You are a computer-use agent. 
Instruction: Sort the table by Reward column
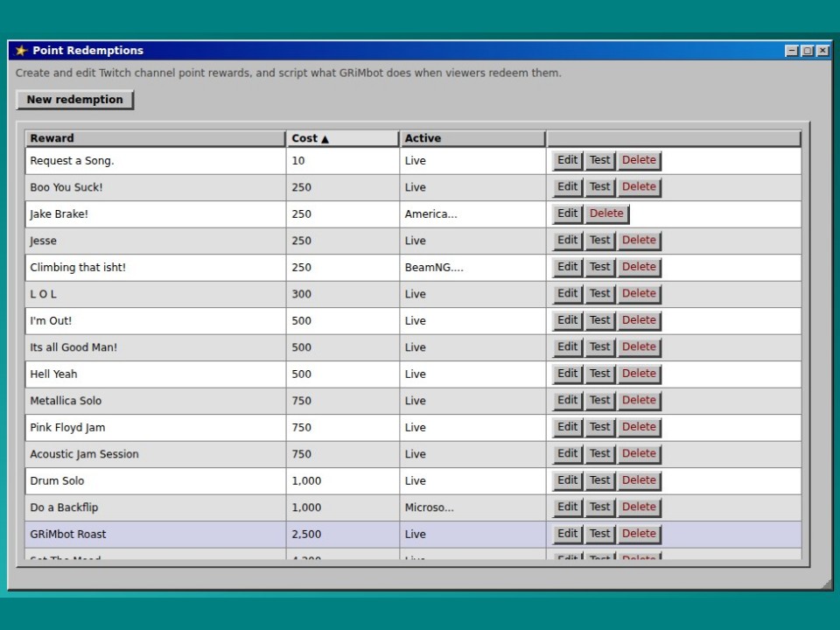pos(155,138)
